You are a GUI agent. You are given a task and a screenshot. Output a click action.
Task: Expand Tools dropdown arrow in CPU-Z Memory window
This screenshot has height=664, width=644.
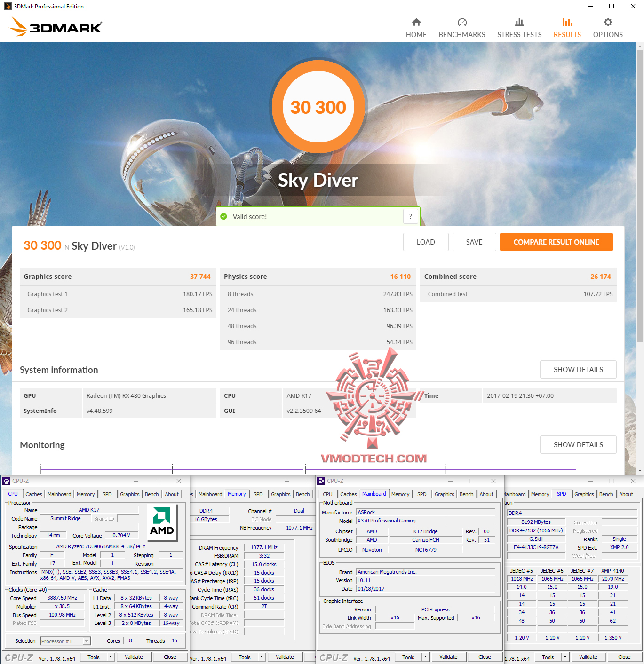pyautogui.click(x=262, y=657)
